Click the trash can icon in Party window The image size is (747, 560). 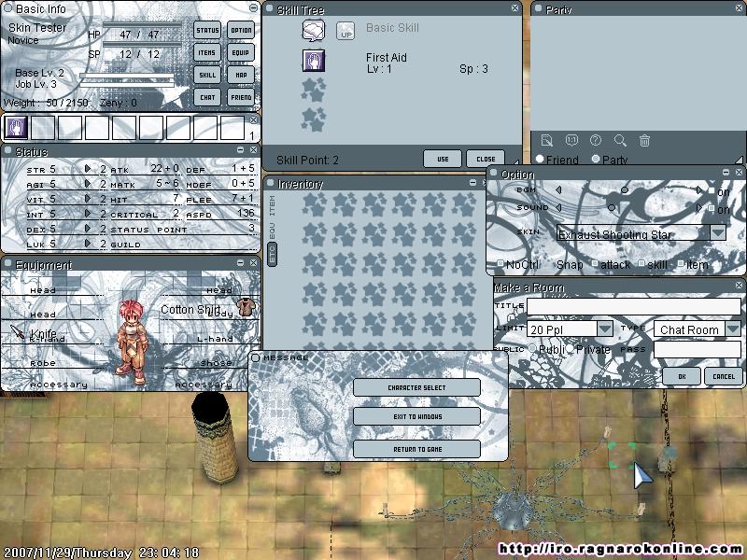644,141
